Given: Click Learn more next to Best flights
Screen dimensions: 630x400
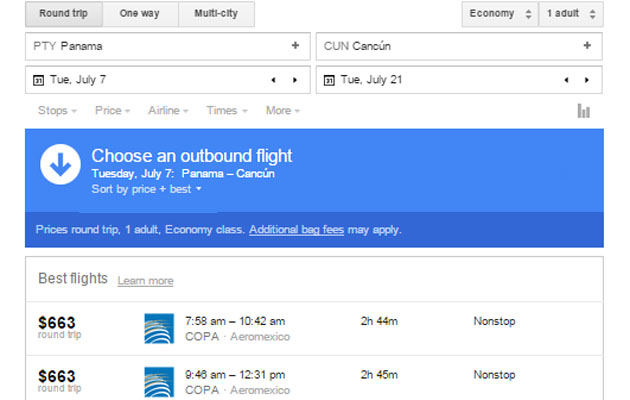Looking at the screenshot, I should coord(145,281).
